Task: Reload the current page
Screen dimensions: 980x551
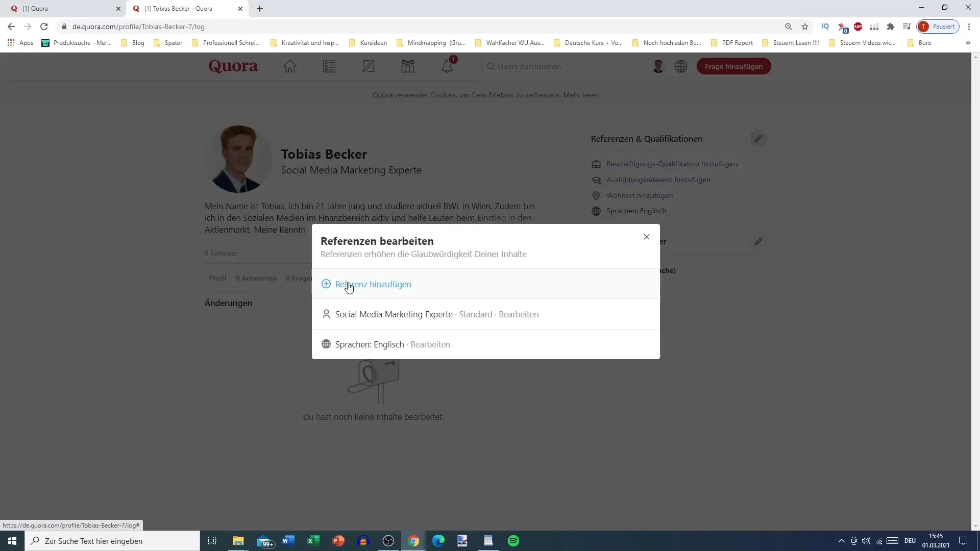Action: coord(44,27)
